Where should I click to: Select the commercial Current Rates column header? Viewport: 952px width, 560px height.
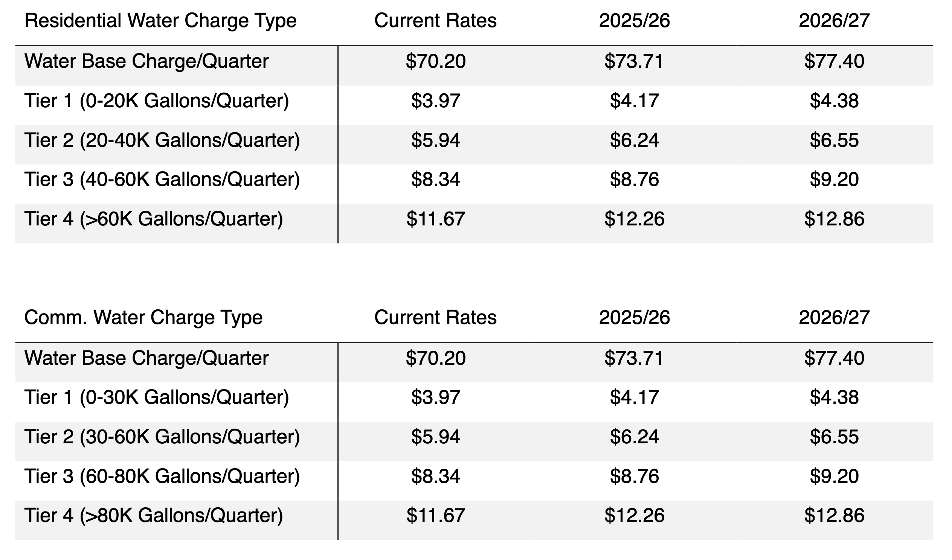(x=436, y=317)
